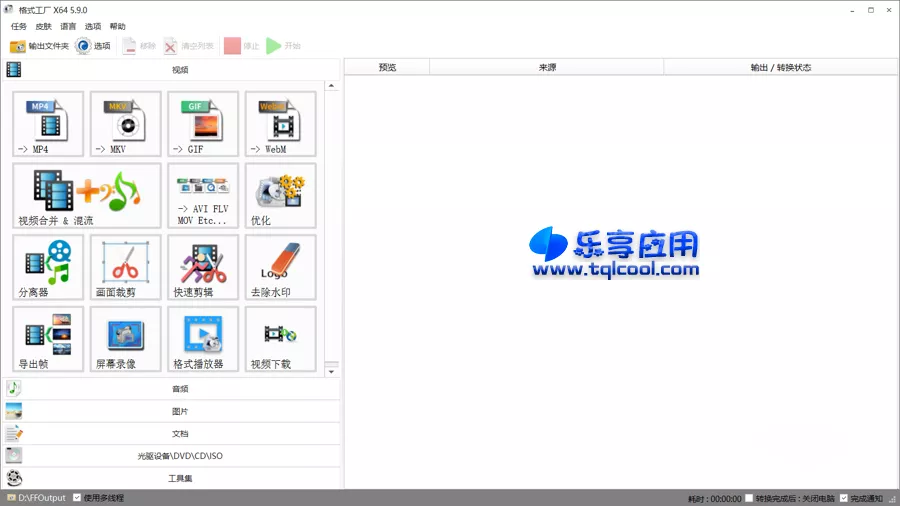
Task: Choose the -> GIF conversion tile
Action: click(x=203, y=124)
